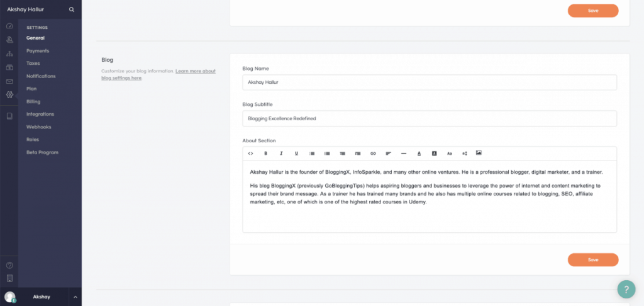This screenshot has height=306, width=644.
Task: Open Integrations settings
Action: click(x=40, y=114)
